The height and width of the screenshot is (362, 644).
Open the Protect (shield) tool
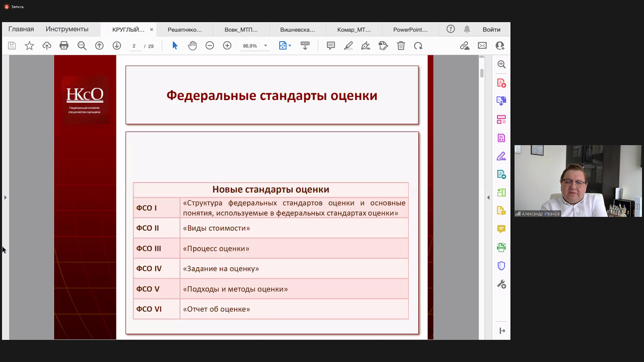click(501, 265)
